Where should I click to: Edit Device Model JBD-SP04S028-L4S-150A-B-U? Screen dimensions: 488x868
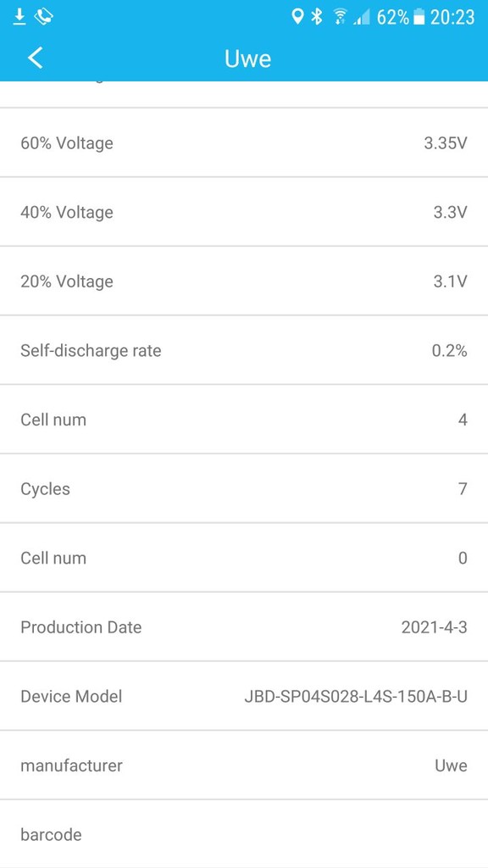click(x=356, y=697)
